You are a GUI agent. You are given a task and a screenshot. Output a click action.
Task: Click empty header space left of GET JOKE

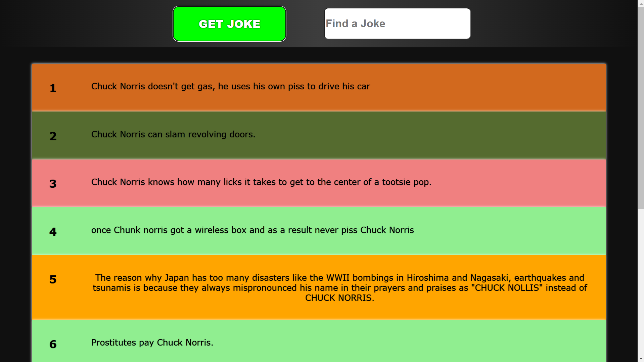click(x=84, y=24)
